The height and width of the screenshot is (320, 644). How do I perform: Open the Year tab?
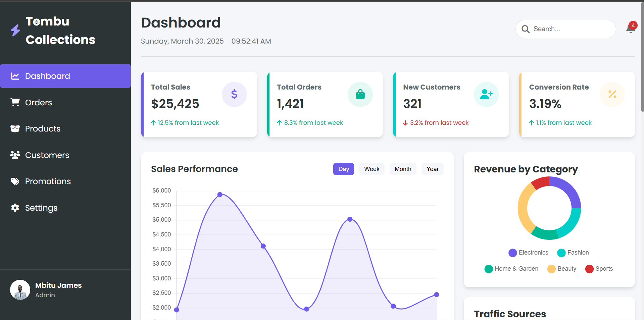tap(432, 169)
